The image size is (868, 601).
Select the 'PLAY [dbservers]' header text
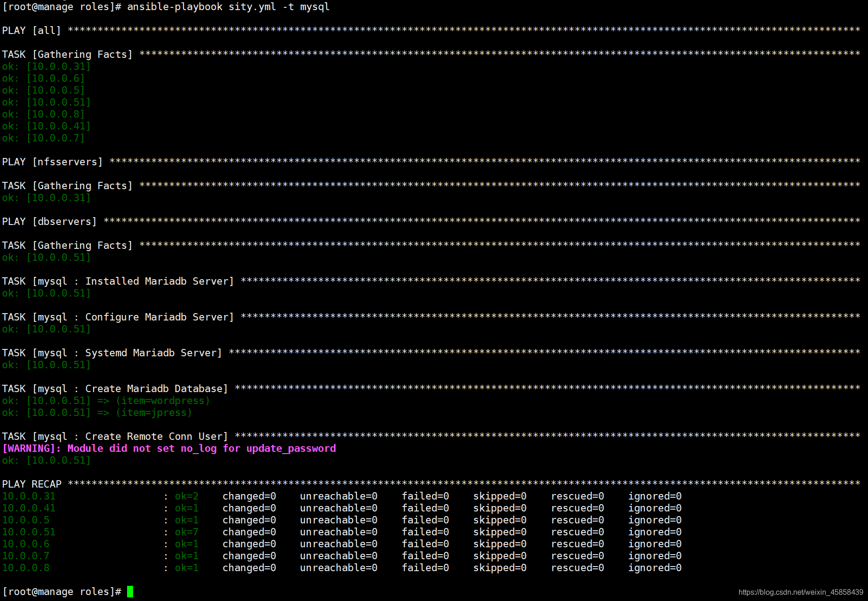(x=50, y=221)
